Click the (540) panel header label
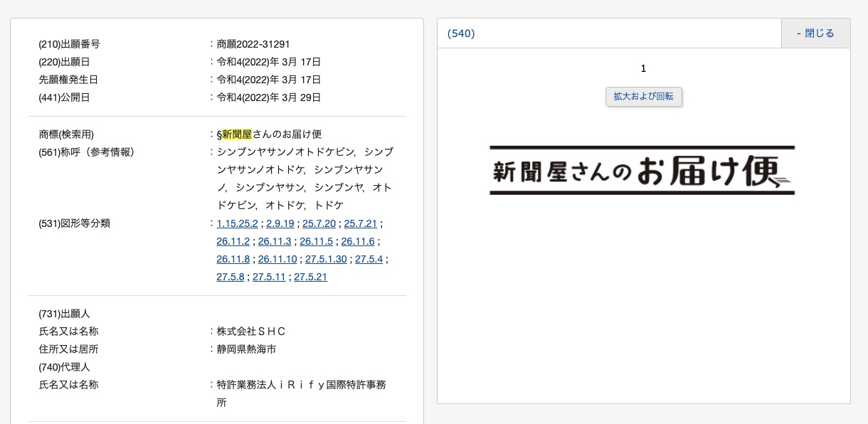The width and height of the screenshot is (868, 424). click(x=461, y=33)
